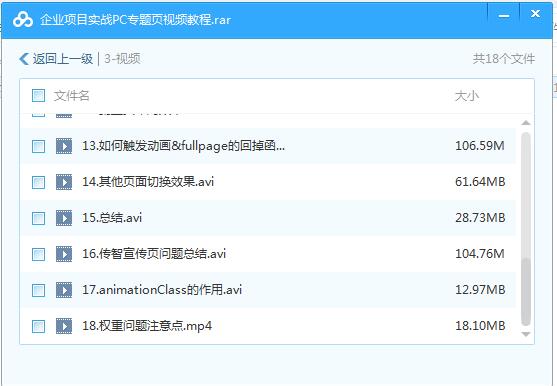The image size is (557, 386).
Task: Select file name 18.权重问题注意点.mp4
Action: click(x=147, y=326)
